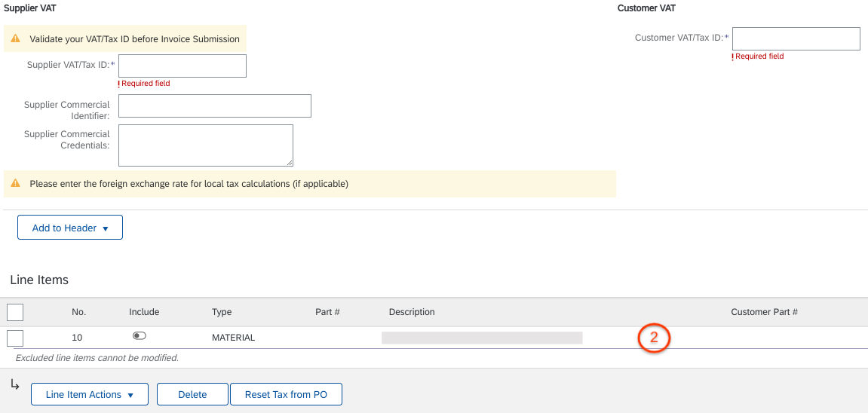Click the Part # column header
868x413 pixels.
click(327, 312)
